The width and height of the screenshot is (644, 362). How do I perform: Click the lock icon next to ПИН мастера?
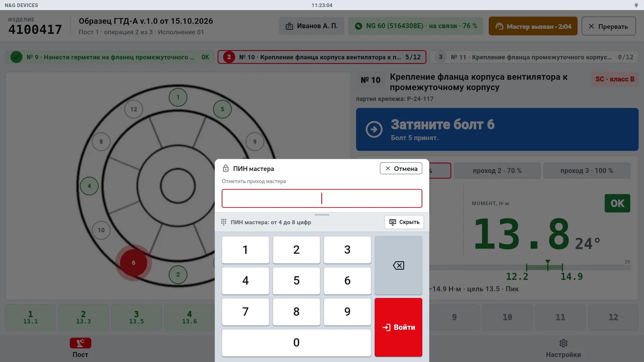(226, 168)
